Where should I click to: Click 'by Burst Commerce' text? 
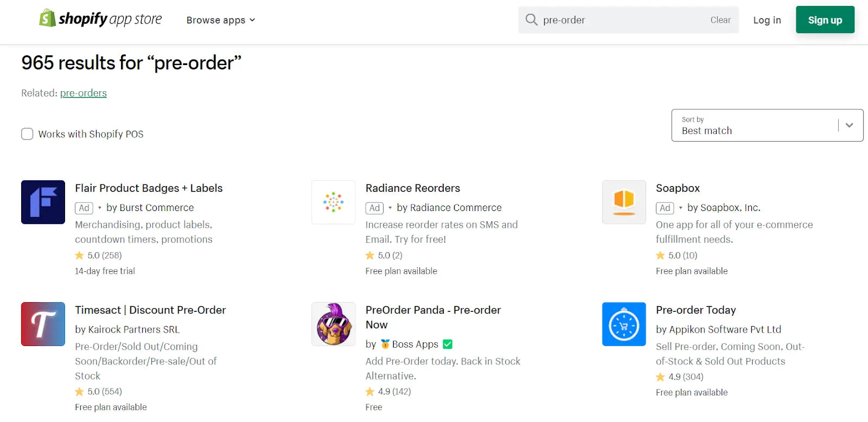[x=150, y=208]
